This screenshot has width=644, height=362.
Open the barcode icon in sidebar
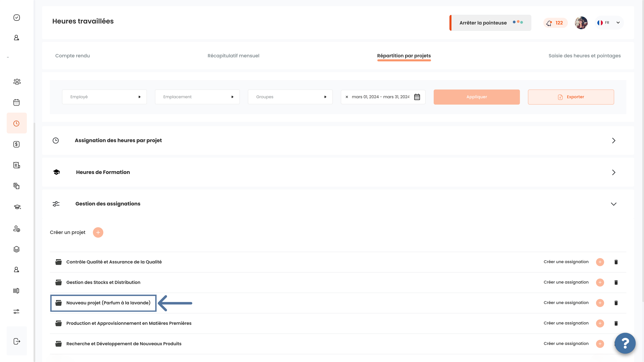(16, 291)
